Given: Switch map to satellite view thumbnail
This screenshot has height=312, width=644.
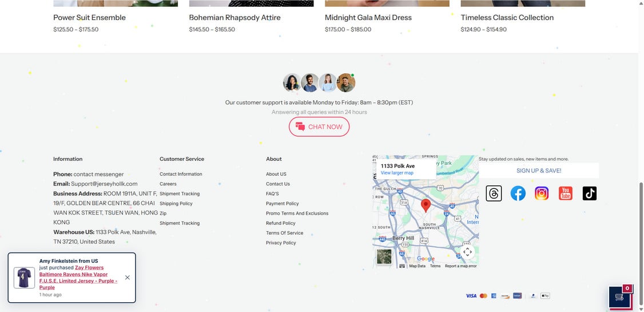Looking at the screenshot, I should pyautogui.click(x=384, y=256).
